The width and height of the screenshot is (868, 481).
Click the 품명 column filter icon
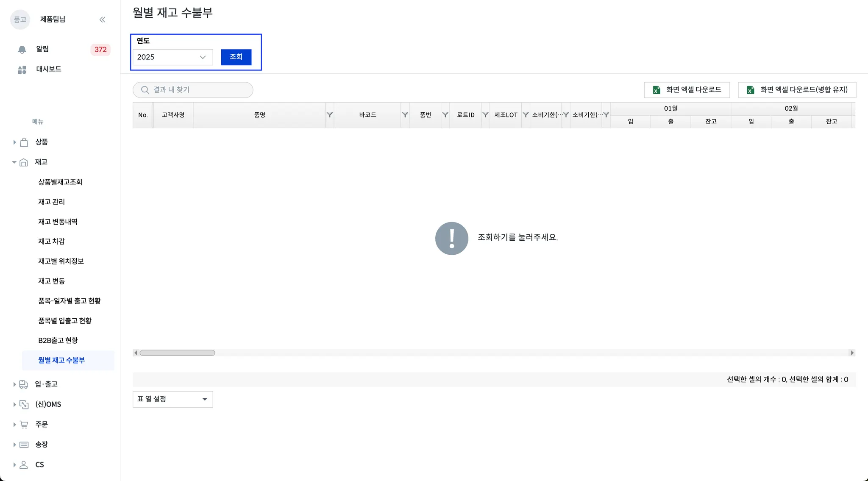click(x=329, y=115)
